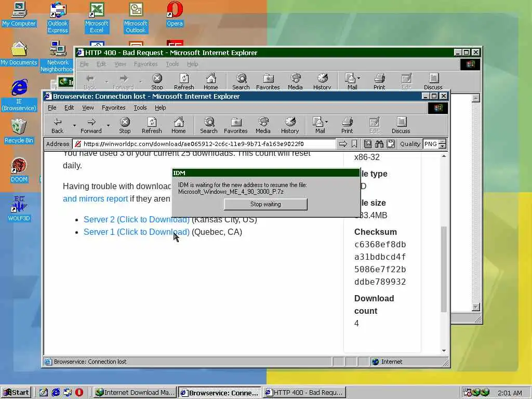This screenshot has height=399, width=532.
Task: Click the clipboard icon next to Quality
Action: click(391, 144)
